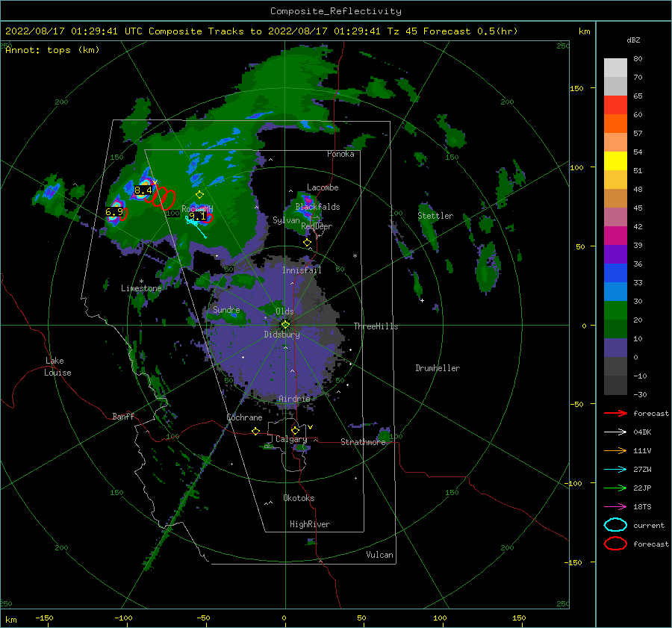
Task: Click the magenta 18TS arrow legend icon
Action: pyautogui.click(x=615, y=507)
